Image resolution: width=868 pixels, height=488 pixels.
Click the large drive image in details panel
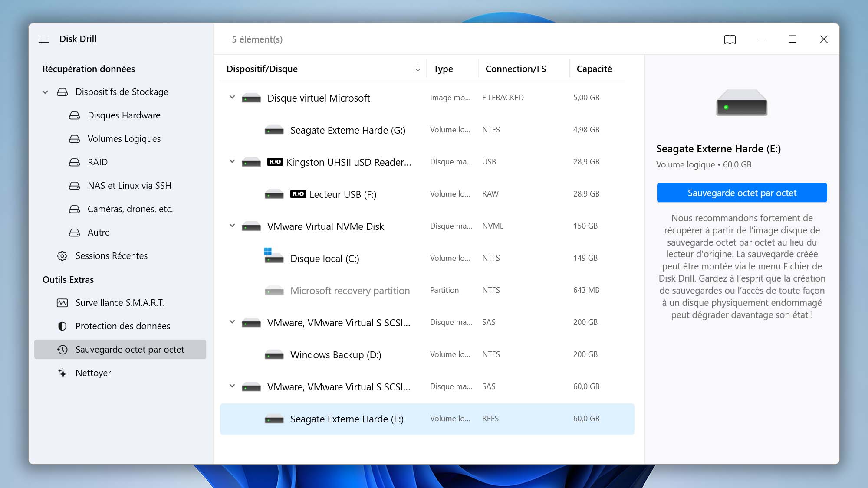tap(742, 103)
